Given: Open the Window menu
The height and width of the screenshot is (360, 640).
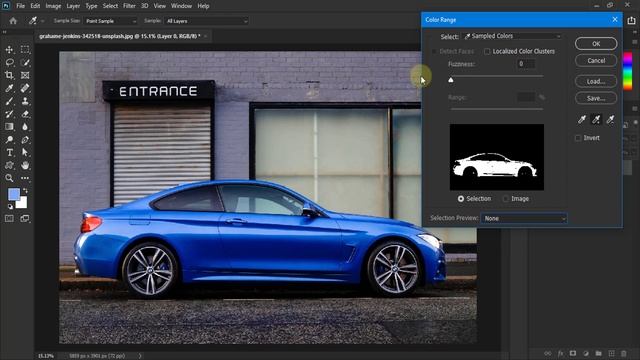Looking at the screenshot, I should [x=181, y=6].
